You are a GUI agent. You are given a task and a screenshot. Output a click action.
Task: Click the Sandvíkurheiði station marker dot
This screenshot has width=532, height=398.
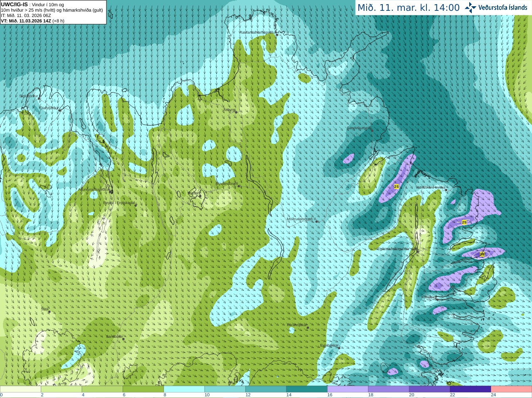tap(372, 130)
